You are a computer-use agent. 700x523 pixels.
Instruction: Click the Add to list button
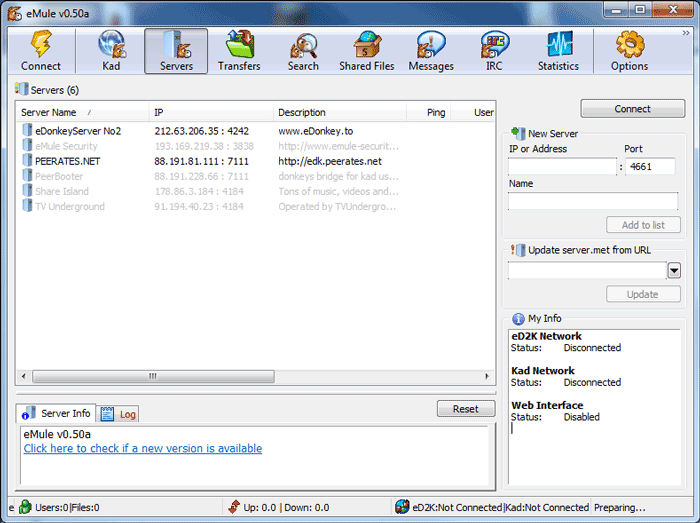pos(643,225)
